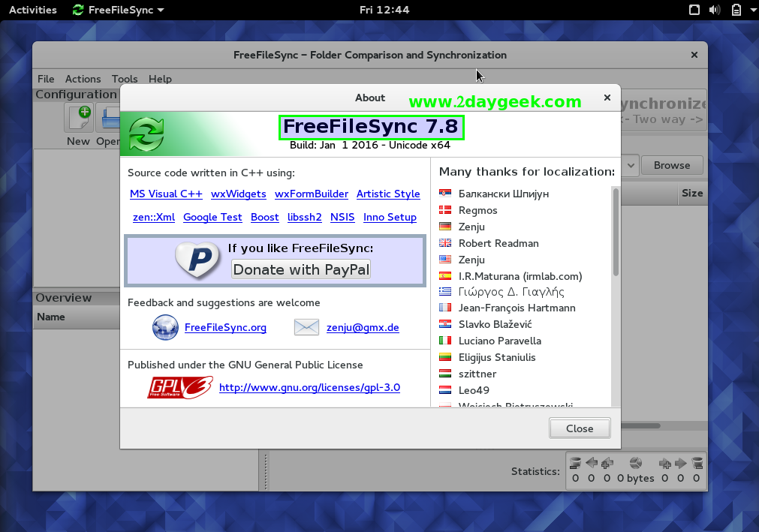The width and height of the screenshot is (759, 532).
Task: Click the Donate with PayPal button
Action: click(x=301, y=269)
